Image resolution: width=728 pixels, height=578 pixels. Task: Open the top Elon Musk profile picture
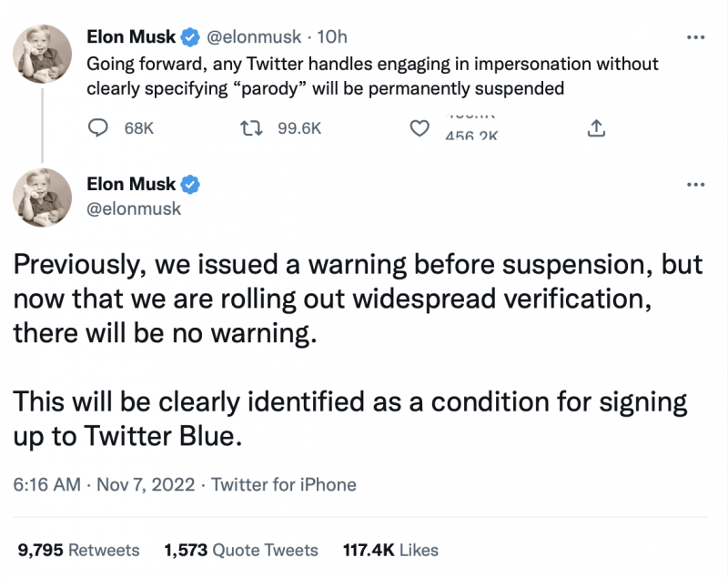point(42,54)
